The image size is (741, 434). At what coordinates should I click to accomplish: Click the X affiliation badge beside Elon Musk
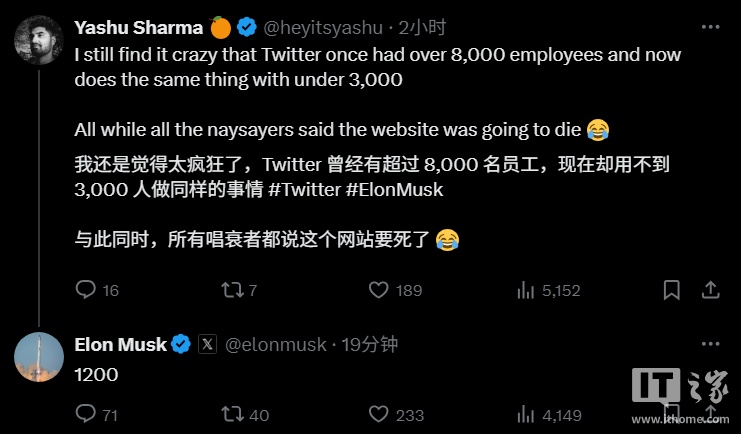[x=207, y=344]
